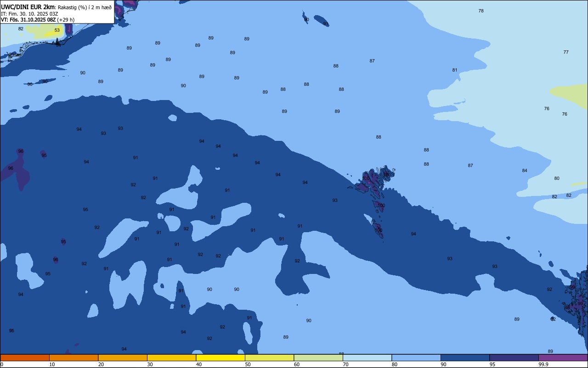Click the legend tick label "50"
Image resolution: width=588 pixels, height=368 pixels.
(x=248, y=364)
